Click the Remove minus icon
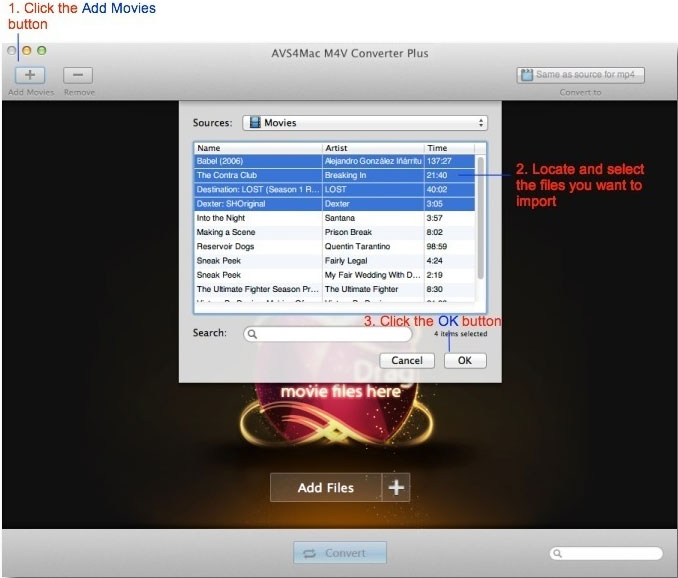The height and width of the screenshot is (578, 678). click(78, 75)
